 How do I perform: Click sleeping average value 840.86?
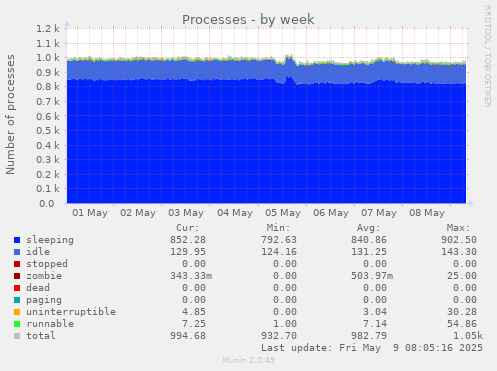[x=369, y=240]
